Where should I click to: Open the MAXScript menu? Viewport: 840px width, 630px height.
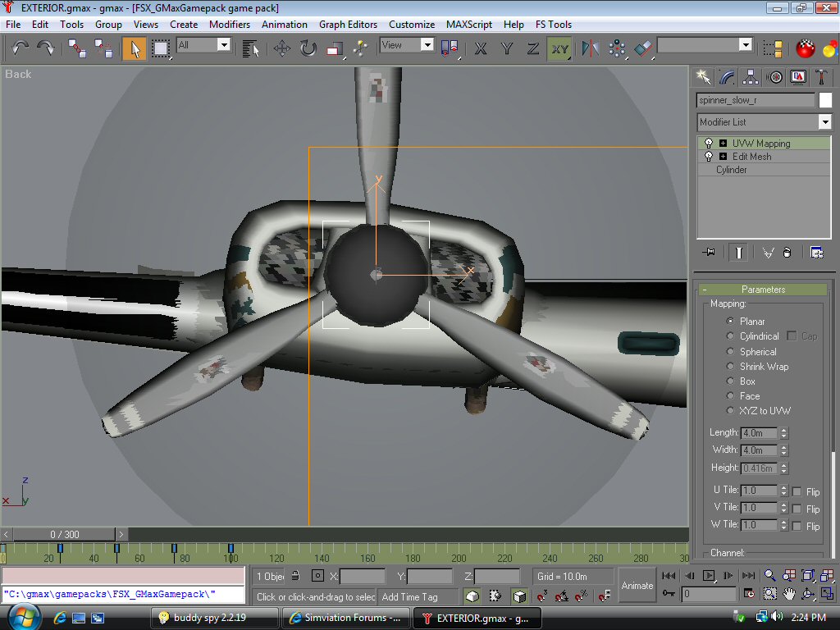click(468, 25)
